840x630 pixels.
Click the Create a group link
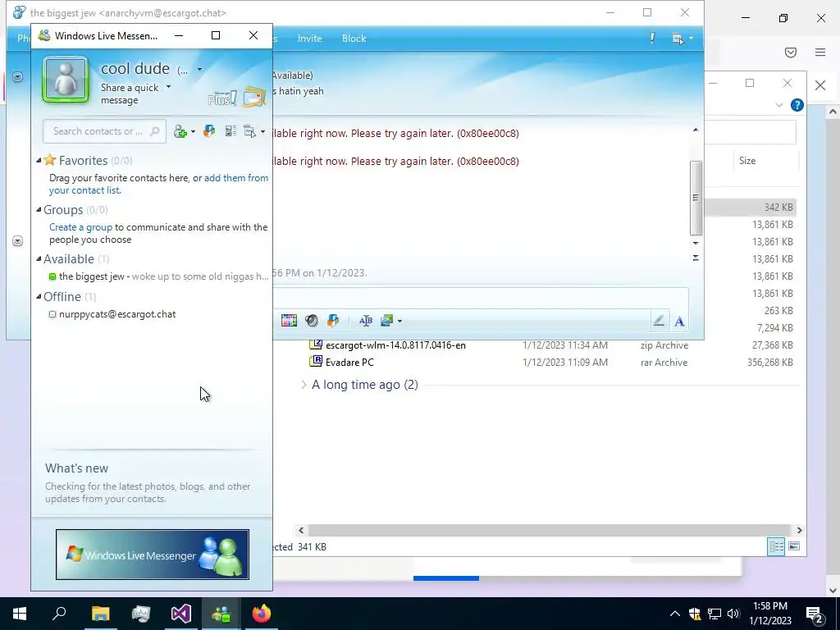pyautogui.click(x=80, y=227)
